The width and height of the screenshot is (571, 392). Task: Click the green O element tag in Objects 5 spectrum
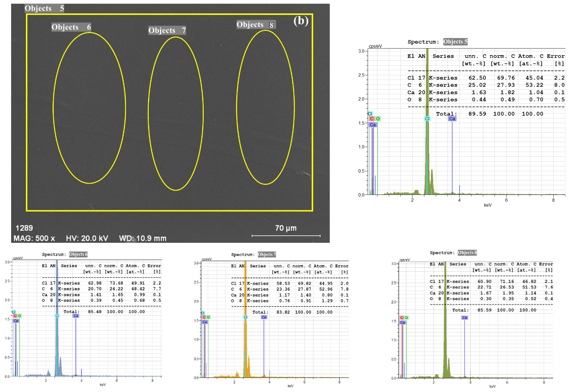pos(378,119)
